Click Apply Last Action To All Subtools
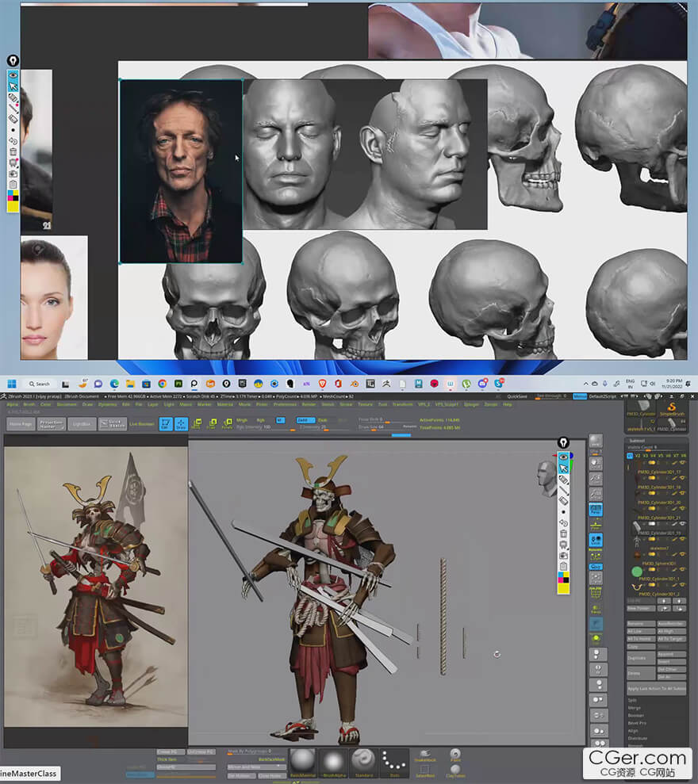 [x=657, y=689]
